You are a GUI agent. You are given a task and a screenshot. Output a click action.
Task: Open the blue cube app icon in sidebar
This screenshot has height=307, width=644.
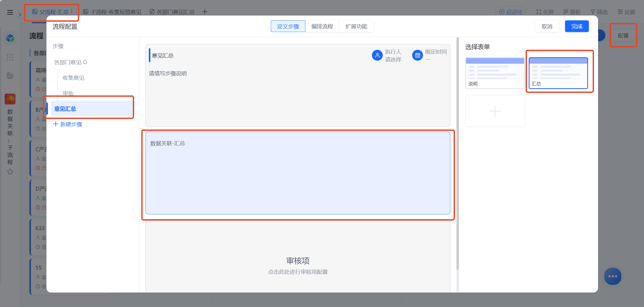pyautogui.click(x=10, y=38)
